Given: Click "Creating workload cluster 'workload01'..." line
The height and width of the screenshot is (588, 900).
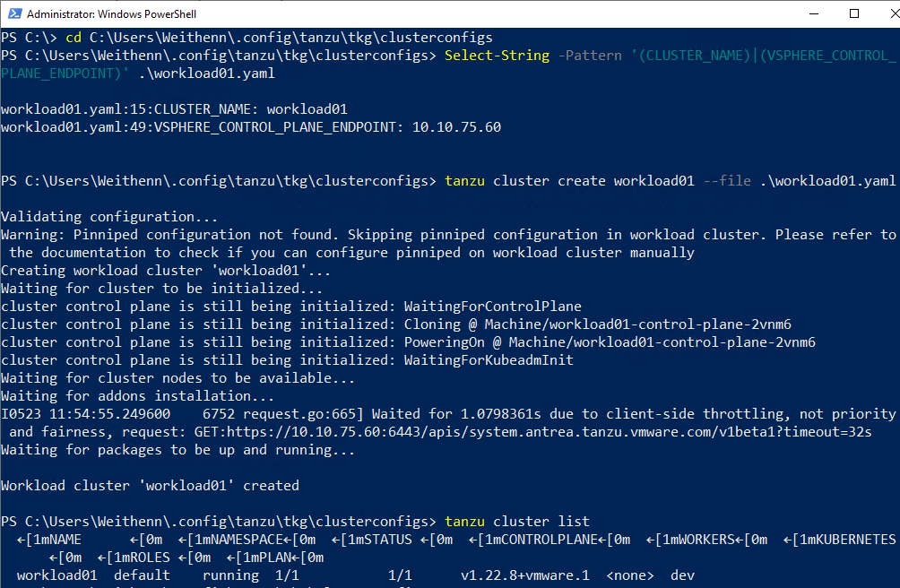Looking at the screenshot, I should [x=166, y=271].
